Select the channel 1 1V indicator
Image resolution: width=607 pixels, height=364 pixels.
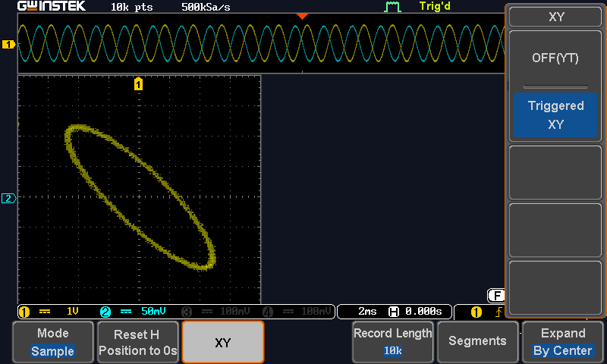coord(53,312)
